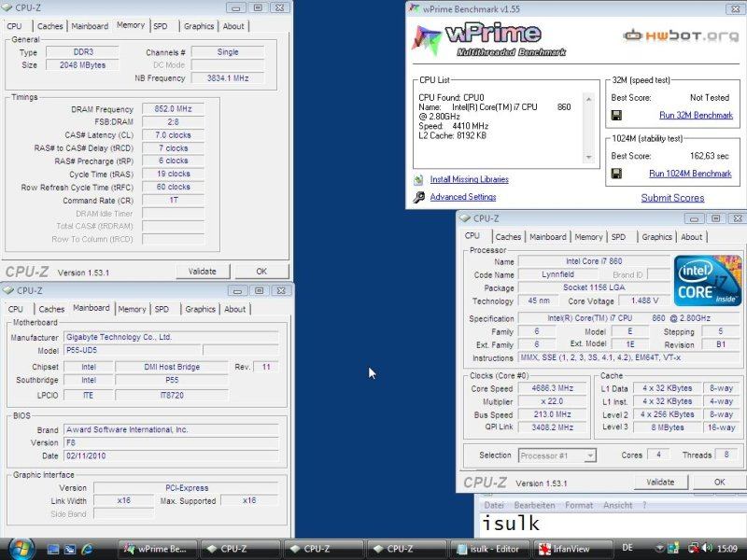Open the Format menu in Editor

579,505
